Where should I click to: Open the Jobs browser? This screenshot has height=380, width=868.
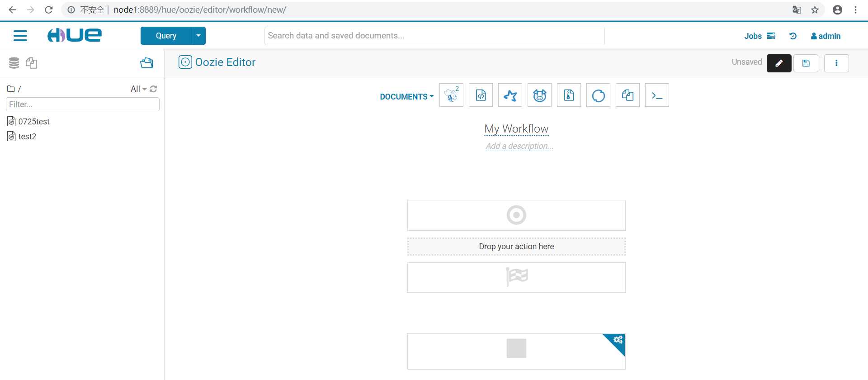[x=753, y=36]
